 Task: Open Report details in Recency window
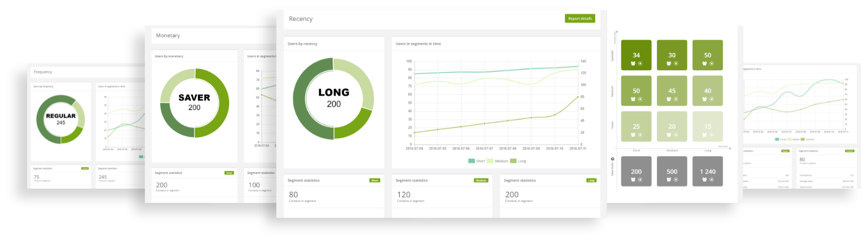pyautogui.click(x=580, y=19)
